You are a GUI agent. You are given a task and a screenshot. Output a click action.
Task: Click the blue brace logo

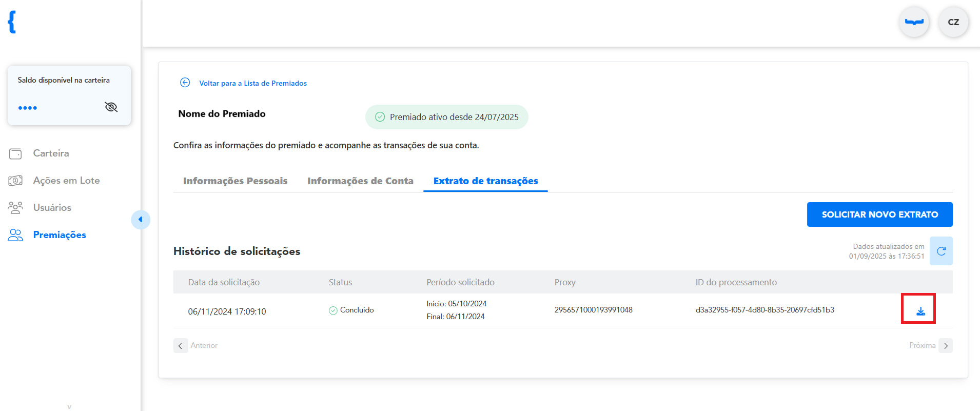pyautogui.click(x=12, y=22)
